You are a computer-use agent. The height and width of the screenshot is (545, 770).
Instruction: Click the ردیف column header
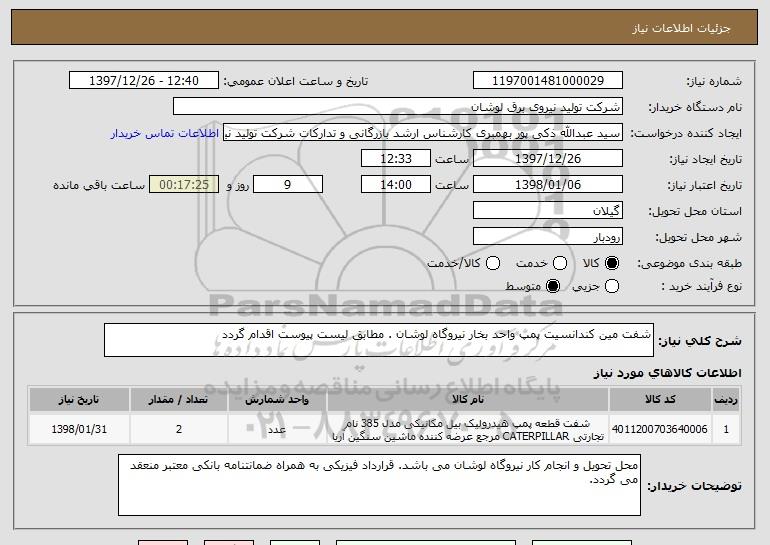point(726,400)
